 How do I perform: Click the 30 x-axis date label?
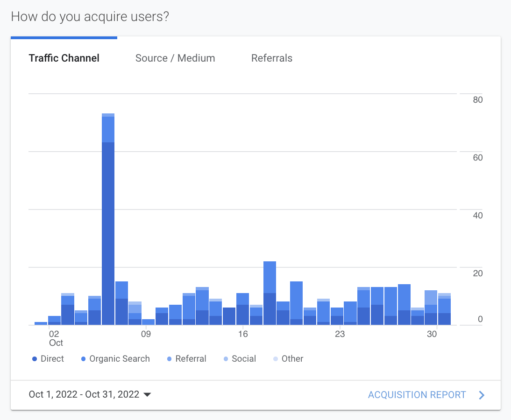pos(432,334)
